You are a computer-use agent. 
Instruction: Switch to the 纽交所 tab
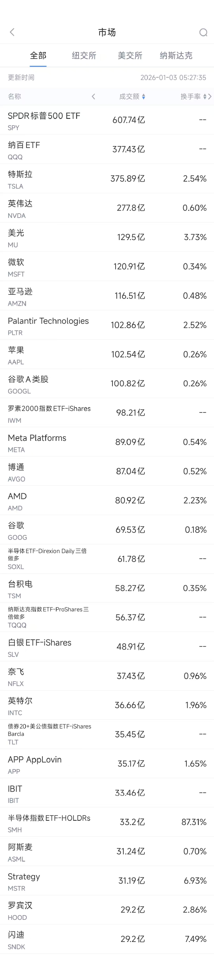(84, 56)
